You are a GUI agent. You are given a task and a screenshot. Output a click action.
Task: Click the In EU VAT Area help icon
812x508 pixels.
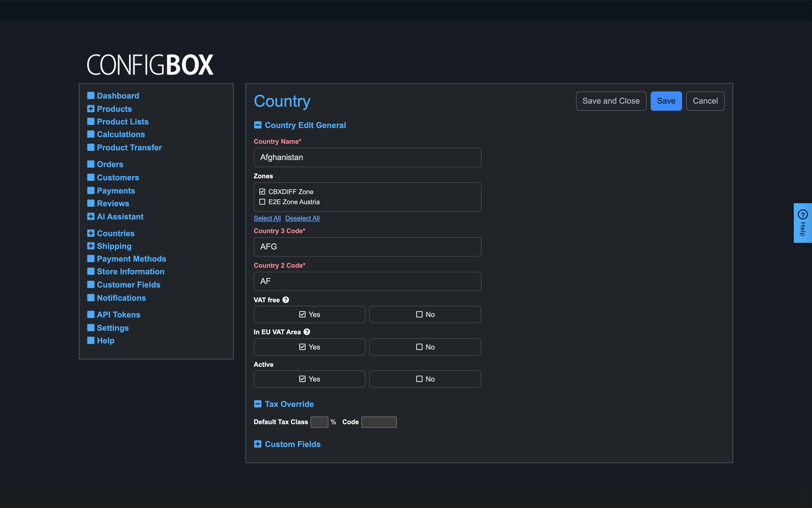tap(307, 332)
